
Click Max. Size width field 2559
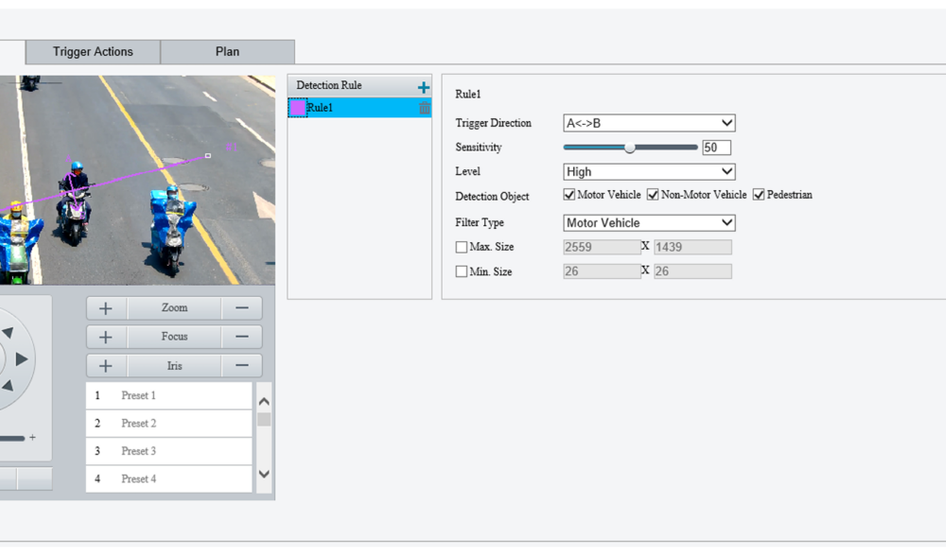[602, 247]
